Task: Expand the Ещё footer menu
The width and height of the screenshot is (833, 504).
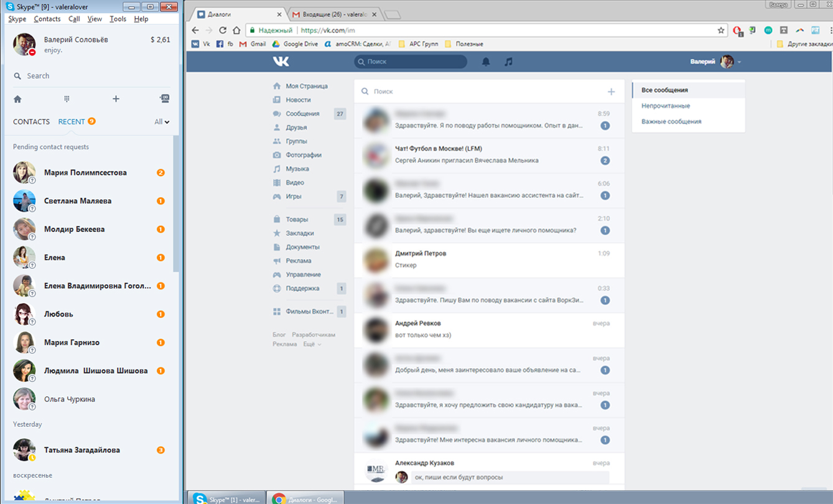Action: pyautogui.click(x=312, y=344)
